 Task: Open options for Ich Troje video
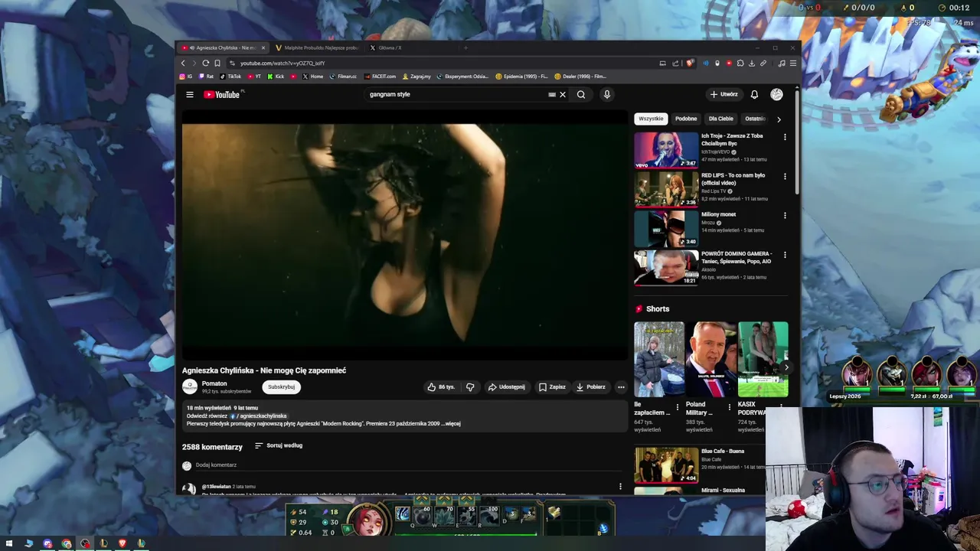pyautogui.click(x=784, y=137)
